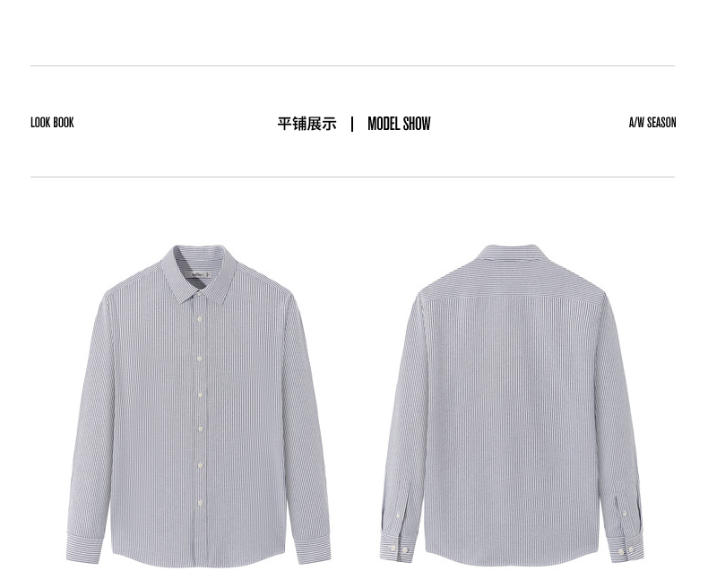Click the collar of the back-view shirt
The image size is (708, 588).
(x=512, y=253)
